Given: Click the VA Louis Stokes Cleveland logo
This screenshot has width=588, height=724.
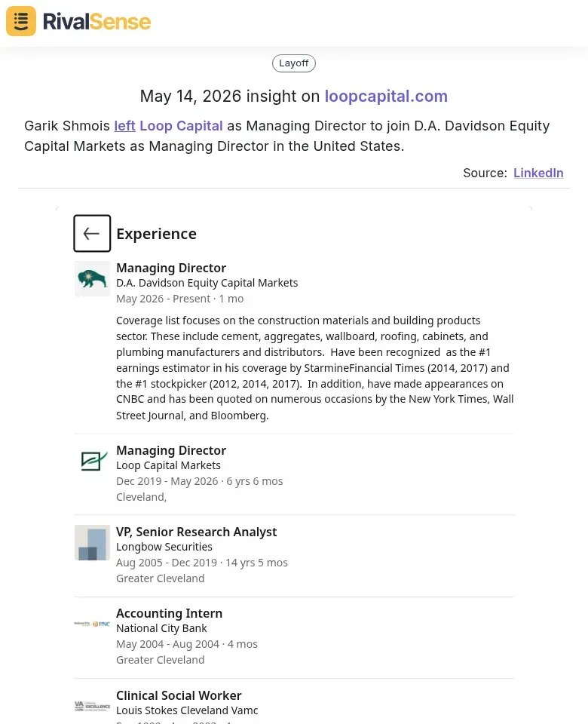Looking at the screenshot, I should coord(92,706).
